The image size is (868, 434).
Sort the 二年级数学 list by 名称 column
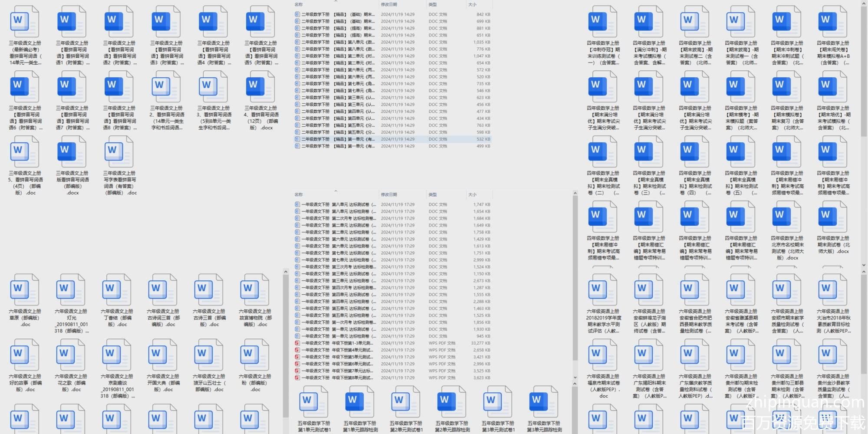(x=299, y=4)
